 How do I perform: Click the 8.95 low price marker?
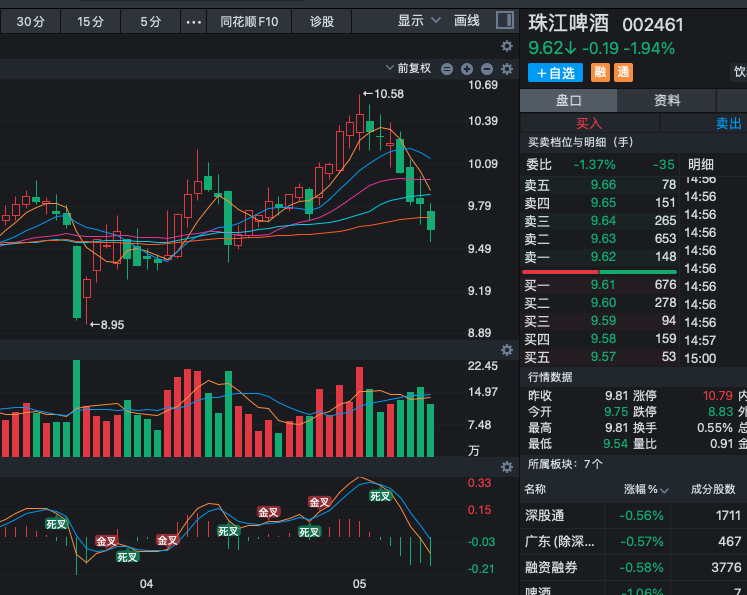[x=107, y=325]
